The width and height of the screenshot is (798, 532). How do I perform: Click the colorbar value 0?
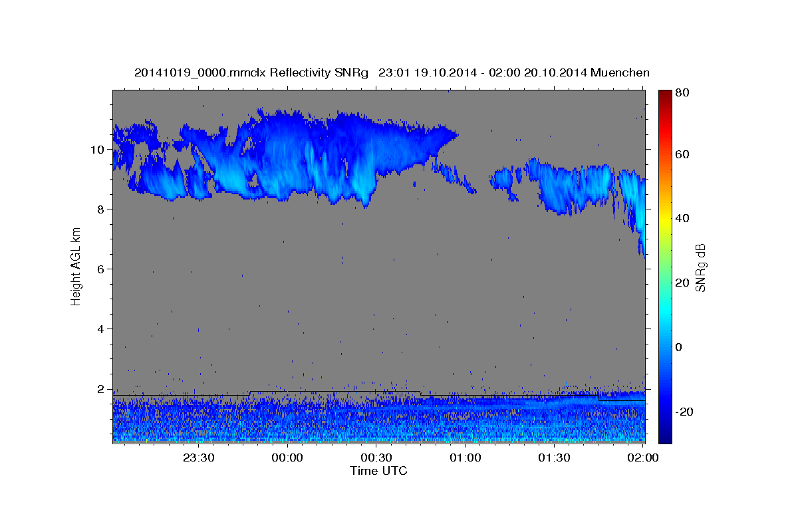678,347
